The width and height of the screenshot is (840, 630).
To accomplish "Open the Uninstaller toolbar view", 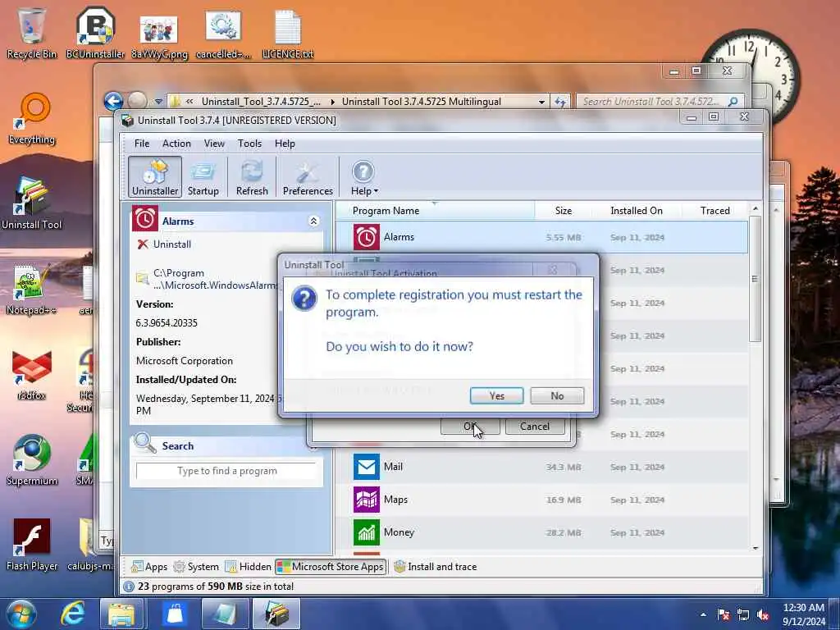I will coord(155,177).
